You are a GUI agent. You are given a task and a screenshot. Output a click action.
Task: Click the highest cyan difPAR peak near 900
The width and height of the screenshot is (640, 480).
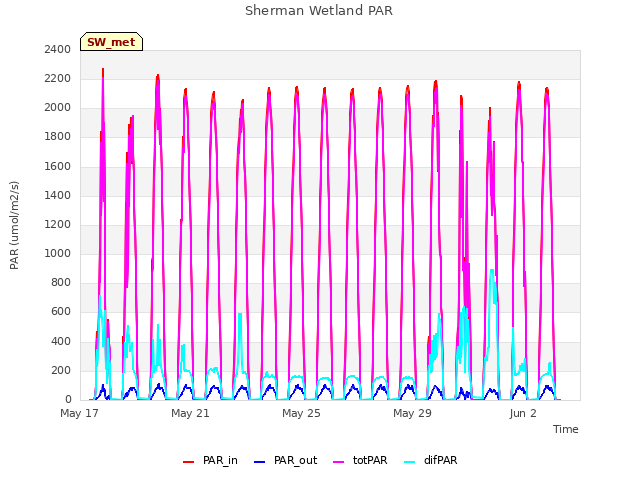(492, 271)
